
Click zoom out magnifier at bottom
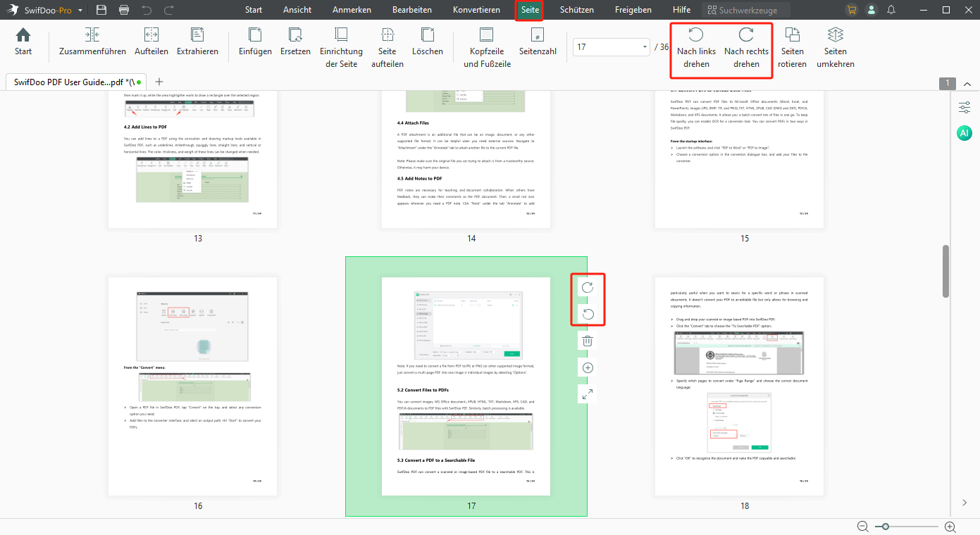click(x=863, y=527)
